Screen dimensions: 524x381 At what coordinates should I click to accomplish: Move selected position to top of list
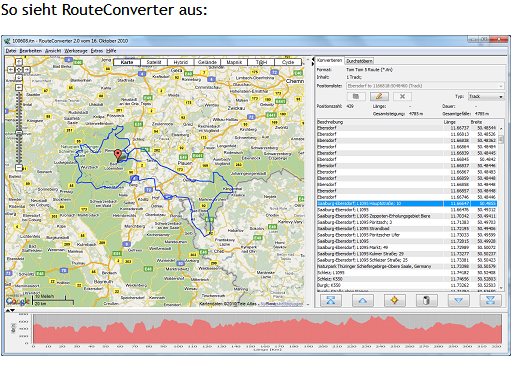coord(331,300)
